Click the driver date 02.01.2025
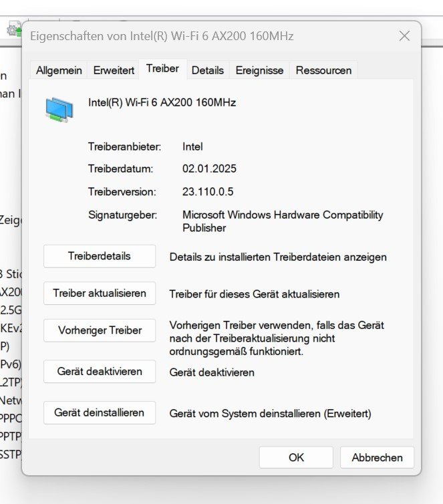The image size is (443, 504). click(209, 168)
